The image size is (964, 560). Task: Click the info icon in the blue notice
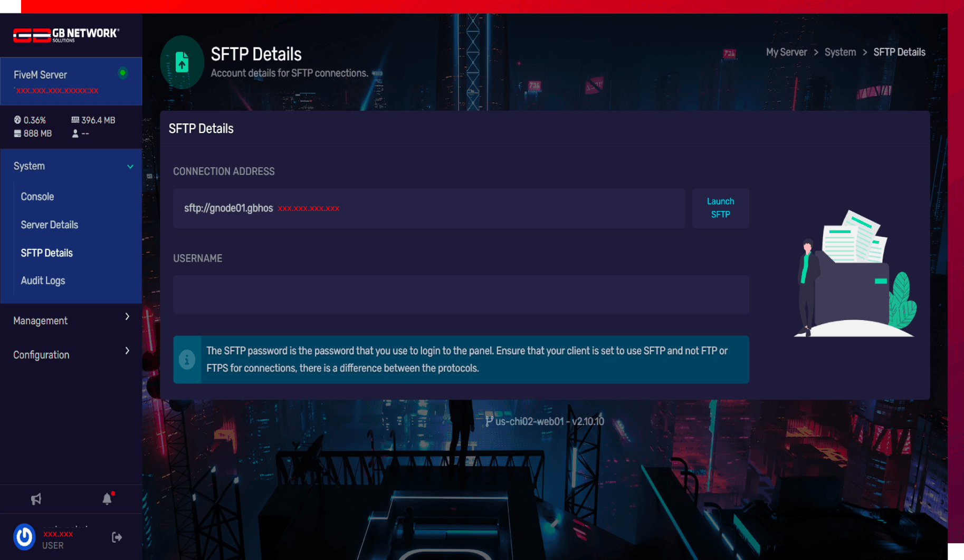pyautogui.click(x=187, y=360)
